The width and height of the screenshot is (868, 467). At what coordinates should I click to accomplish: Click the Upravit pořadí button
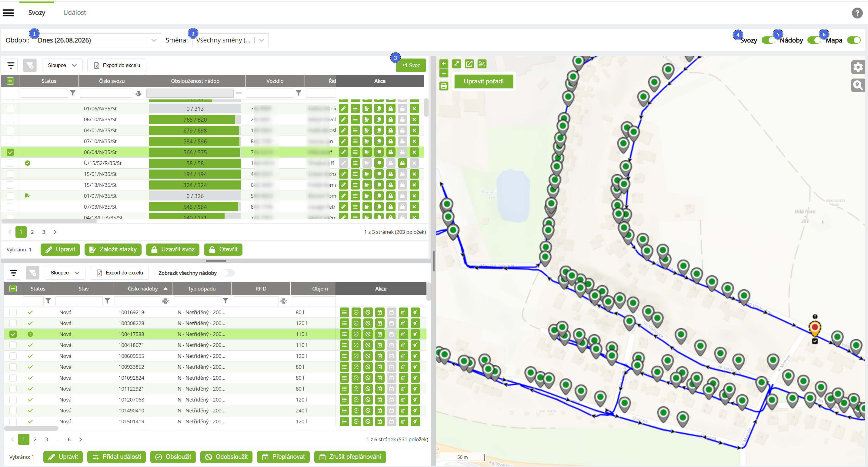(483, 81)
